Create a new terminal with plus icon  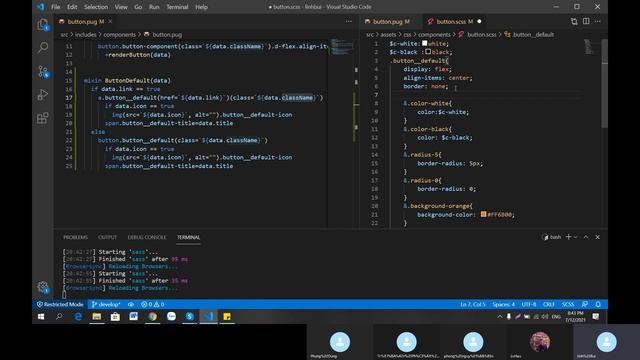click(568, 237)
